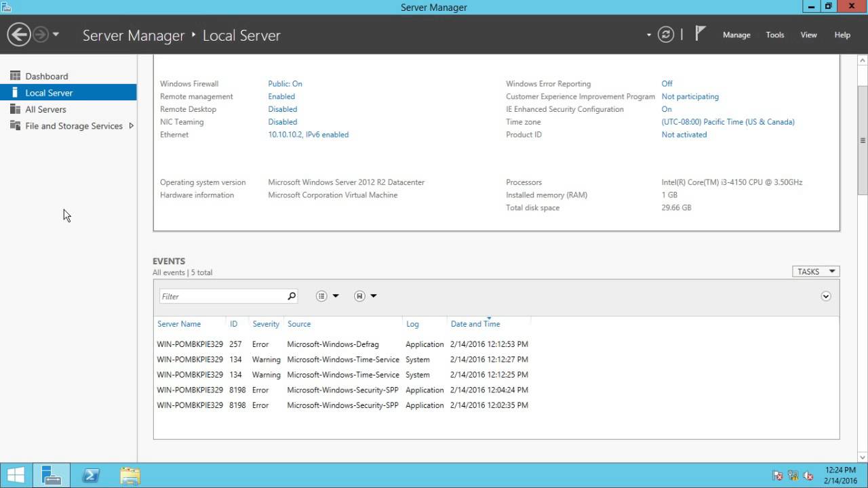Open navigation history dropdown arrow

56,35
